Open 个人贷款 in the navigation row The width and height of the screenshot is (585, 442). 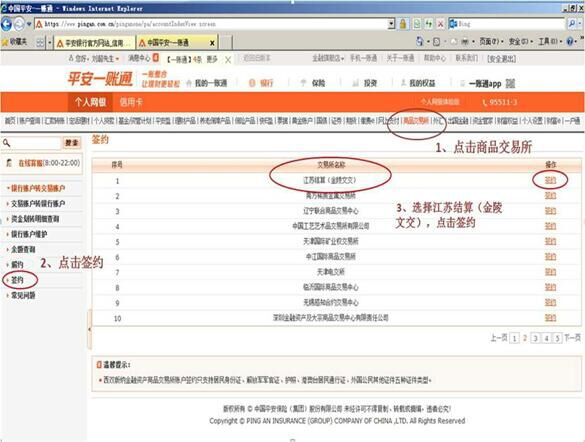pyautogui.click(x=104, y=121)
